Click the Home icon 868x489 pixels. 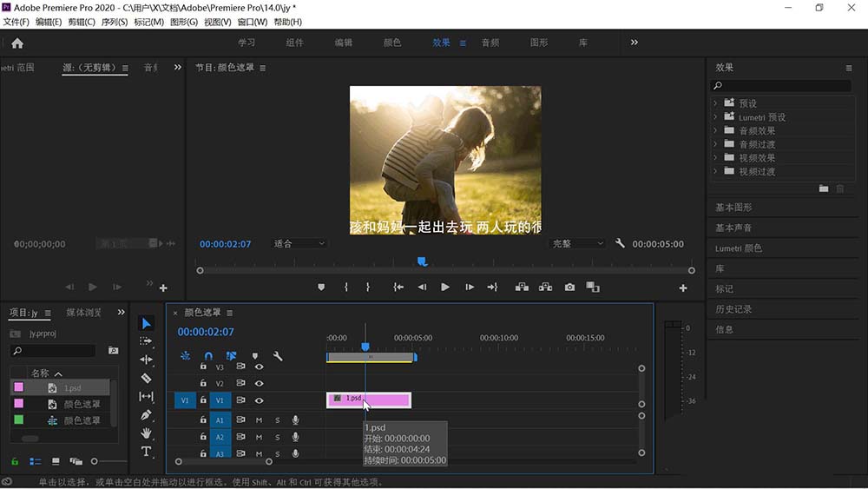17,43
